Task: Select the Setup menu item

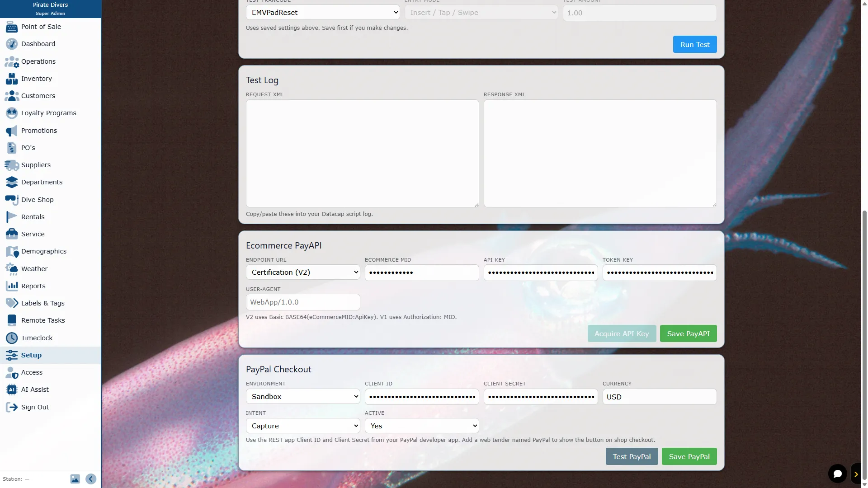Action: 51,355
